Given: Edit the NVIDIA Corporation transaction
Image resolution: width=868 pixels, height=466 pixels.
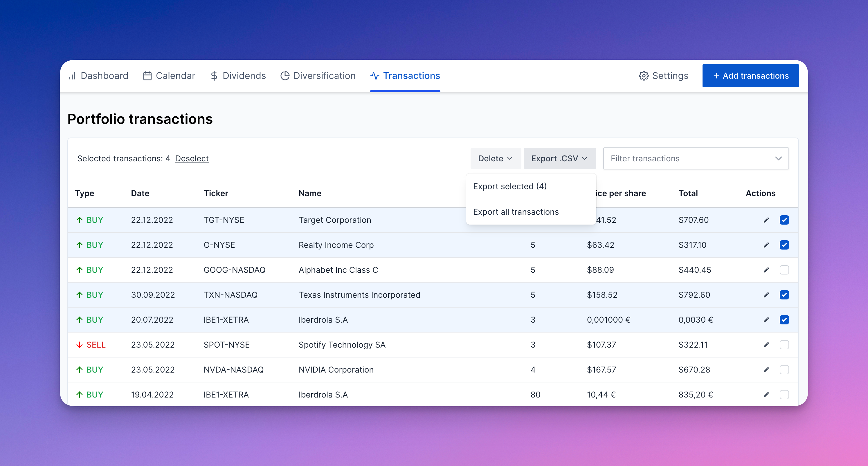Looking at the screenshot, I should click(x=766, y=369).
